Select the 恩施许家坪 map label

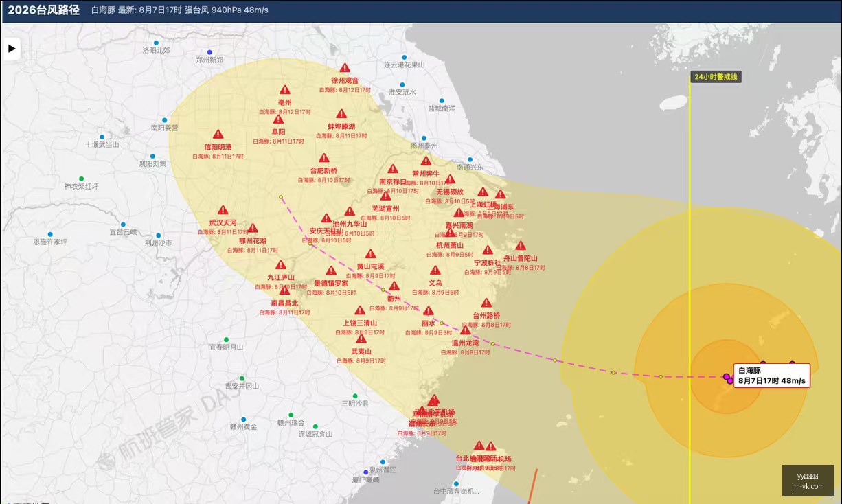[x=50, y=242]
